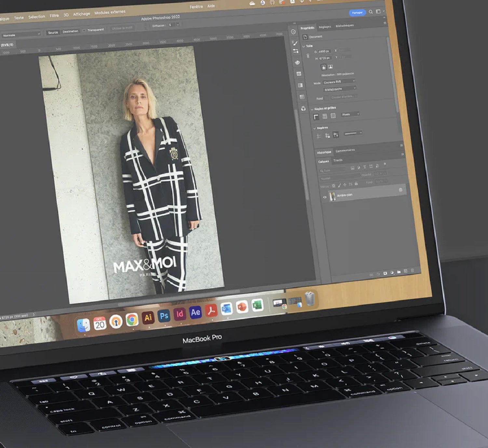Open the Couleurs RVB mode dropdown
488x448 pixels.
pyautogui.click(x=339, y=81)
